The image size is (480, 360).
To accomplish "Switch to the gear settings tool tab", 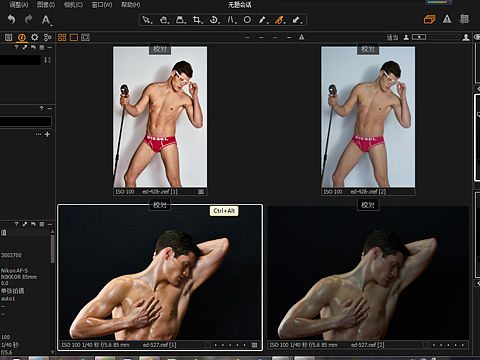I will pos(35,37).
